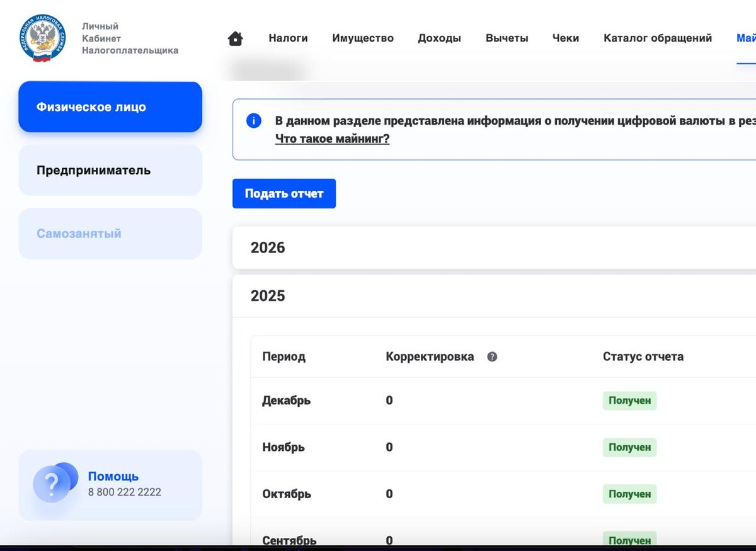Screen dimensions: 756x551
Task: Switch to Предприниматель profile tab
Action: pyautogui.click(x=110, y=170)
